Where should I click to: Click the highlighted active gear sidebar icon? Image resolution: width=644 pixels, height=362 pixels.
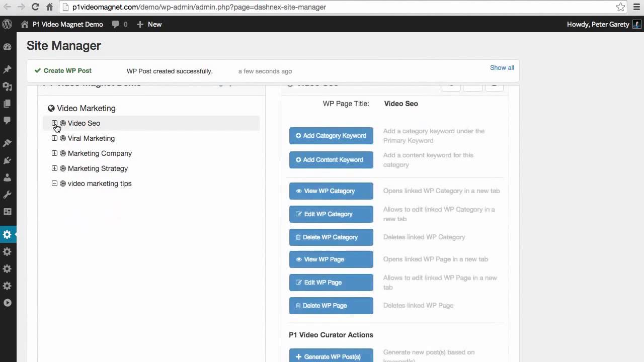pos(7,234)
